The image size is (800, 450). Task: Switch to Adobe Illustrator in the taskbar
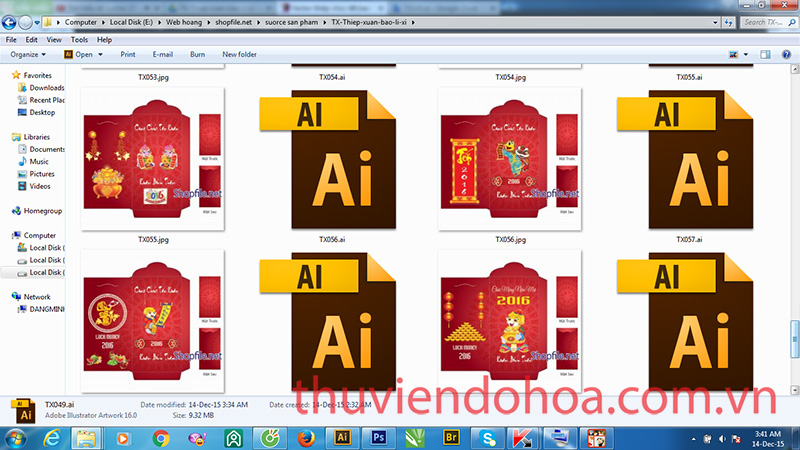tap(342, 438)
